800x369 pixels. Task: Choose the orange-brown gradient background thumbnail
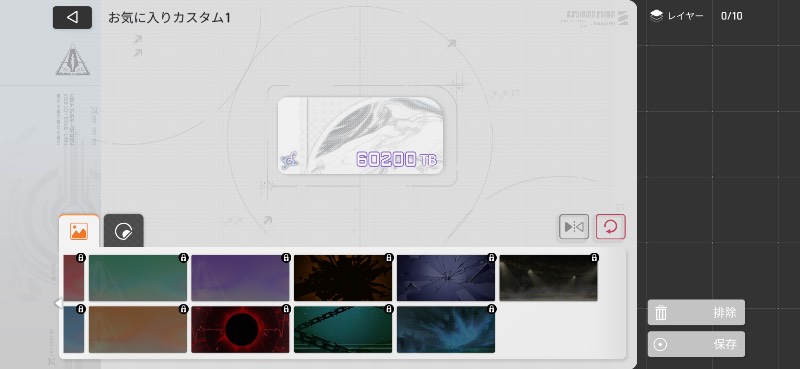point(138,330)
